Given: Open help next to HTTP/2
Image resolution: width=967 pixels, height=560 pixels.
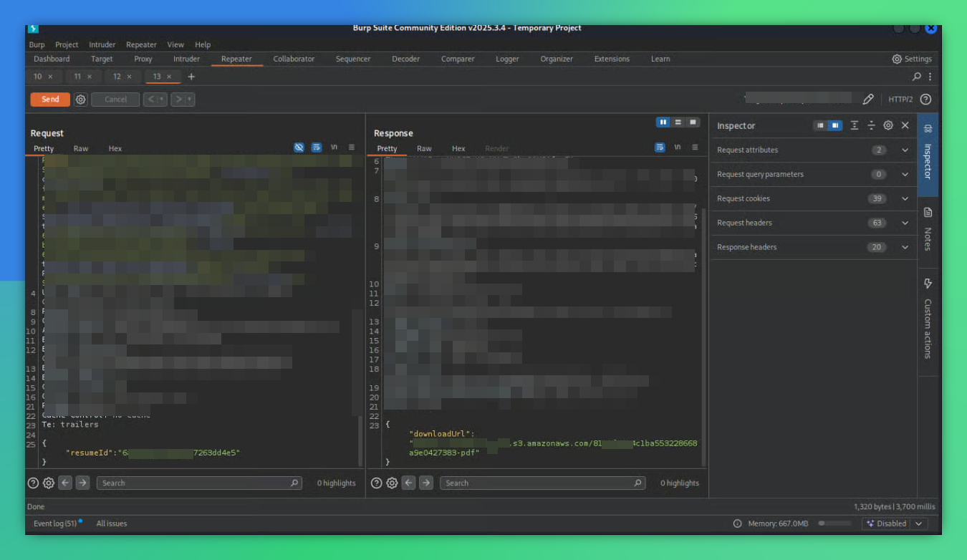Looking at the screenshot, I should click(925, 100).
